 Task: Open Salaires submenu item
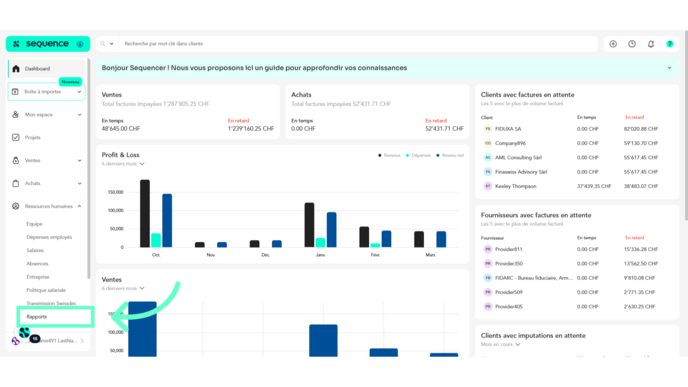click(35, 251)
